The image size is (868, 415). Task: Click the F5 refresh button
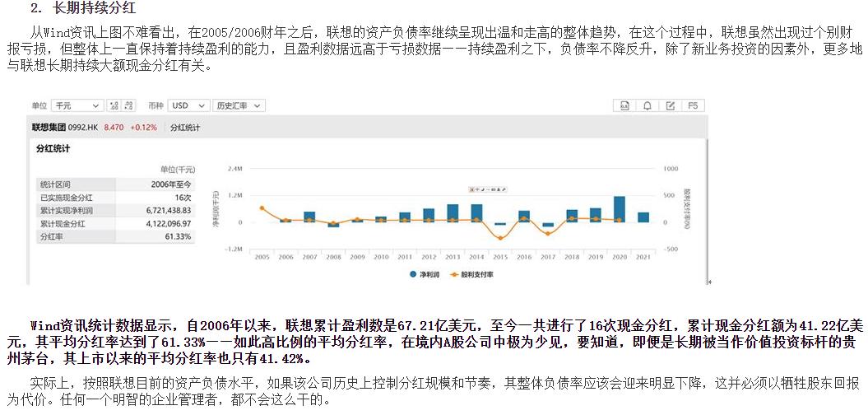coord(693,105)
